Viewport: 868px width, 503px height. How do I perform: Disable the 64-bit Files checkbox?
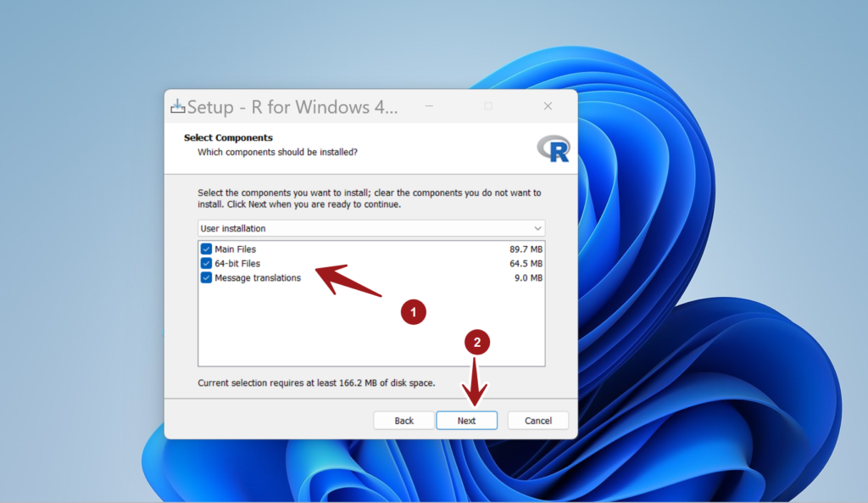point(205,263)
